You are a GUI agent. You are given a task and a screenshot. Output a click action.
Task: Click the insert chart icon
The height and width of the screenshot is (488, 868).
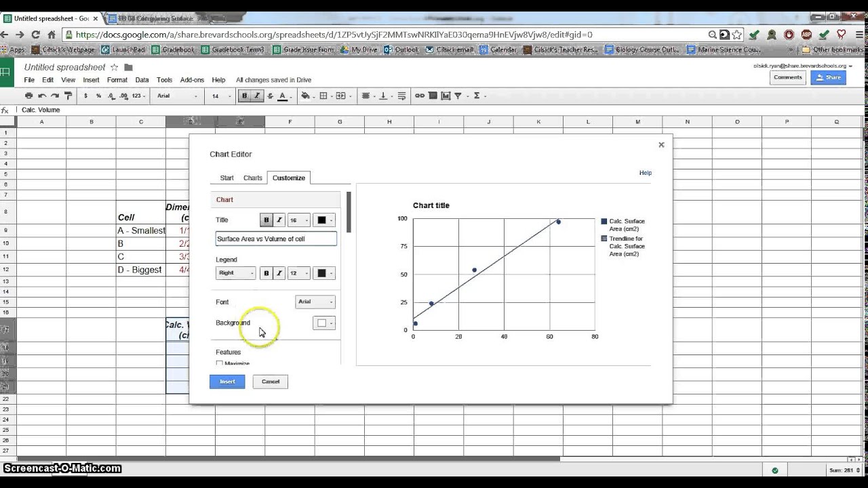click(446, 96)
